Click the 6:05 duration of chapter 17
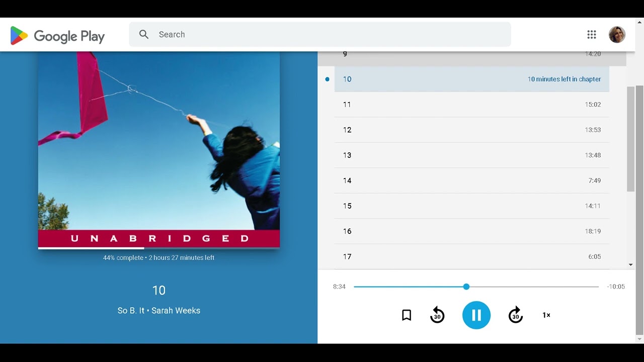The image size is (644, 362). [x=595, y=256]
